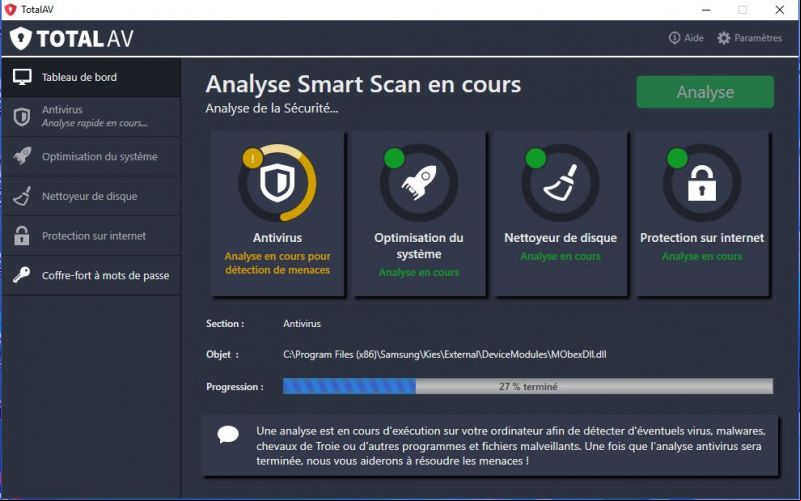Click the Aide link label
The image size is (801, 501).
point(694,38)
